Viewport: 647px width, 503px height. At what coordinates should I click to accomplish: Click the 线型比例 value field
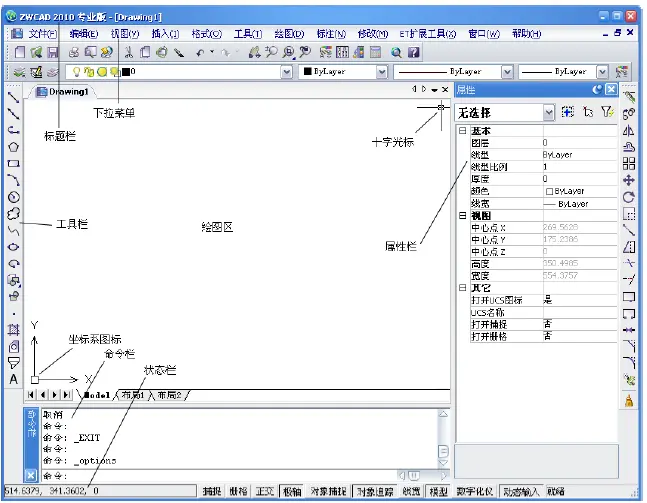tap(580, 167)
